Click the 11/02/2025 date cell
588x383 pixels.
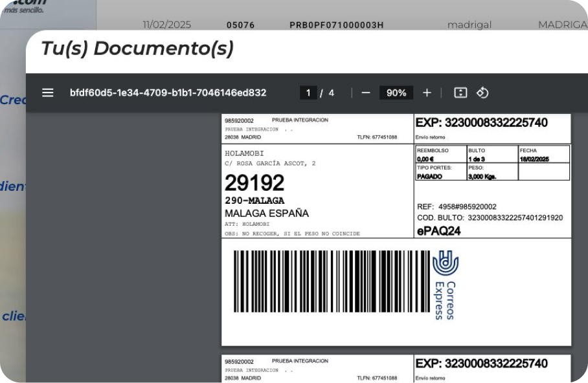click(x=167, y=25)
